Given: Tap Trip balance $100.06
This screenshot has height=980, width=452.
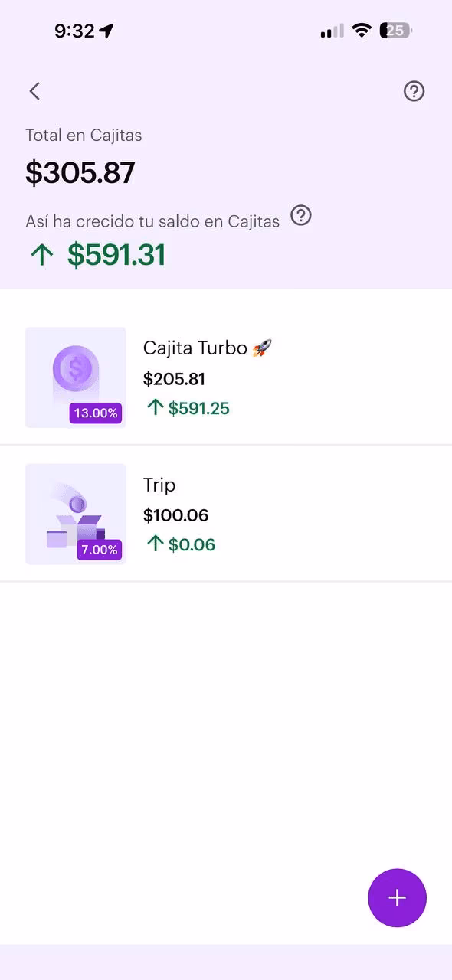Looking at the screenshot, I should click(175, 515).
